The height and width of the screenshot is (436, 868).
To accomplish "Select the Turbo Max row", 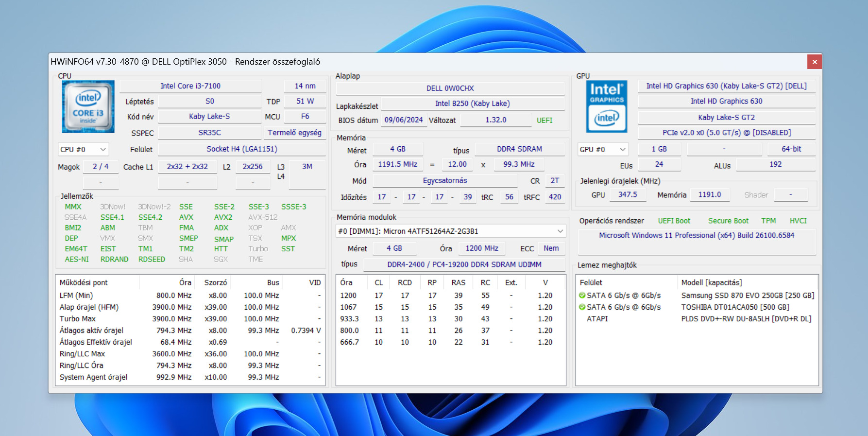I will pyautogui.click(x=78, y=319).
